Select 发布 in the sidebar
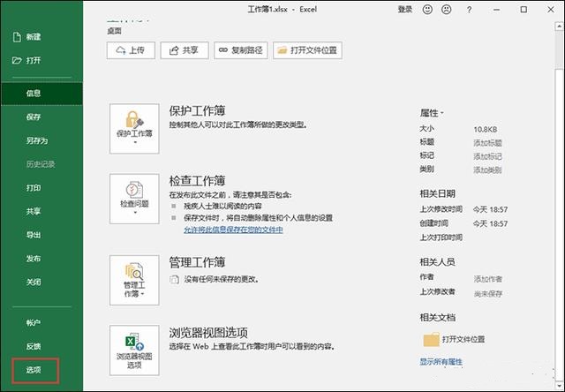Viewport: 565px width, 392px height. (41, 259)
